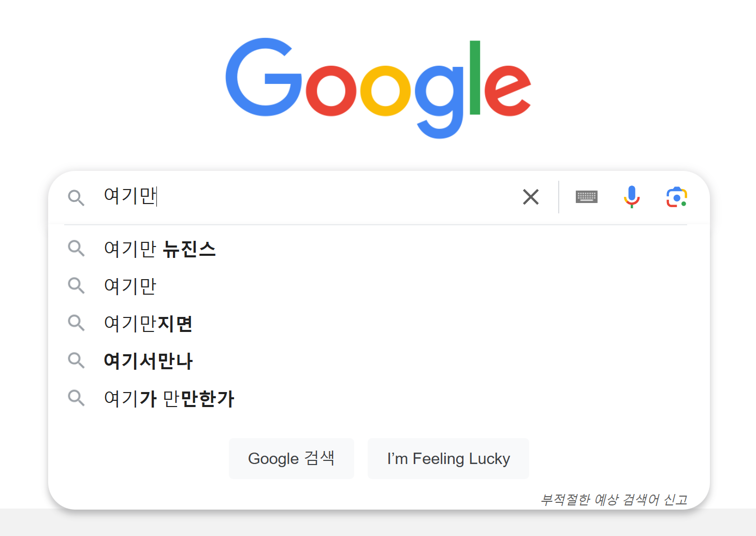
Task: Clear the search box with X icon
Action: 531,197
